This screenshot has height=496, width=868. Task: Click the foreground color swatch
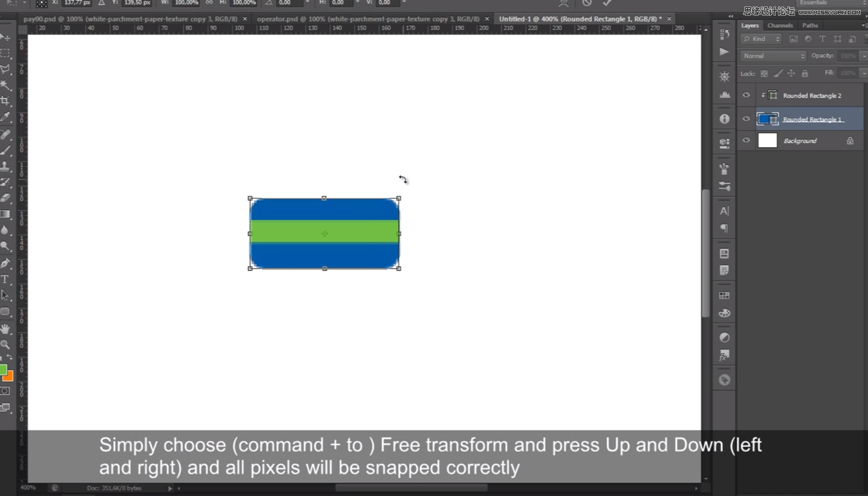pyautogui.click(x=4, y=370)
